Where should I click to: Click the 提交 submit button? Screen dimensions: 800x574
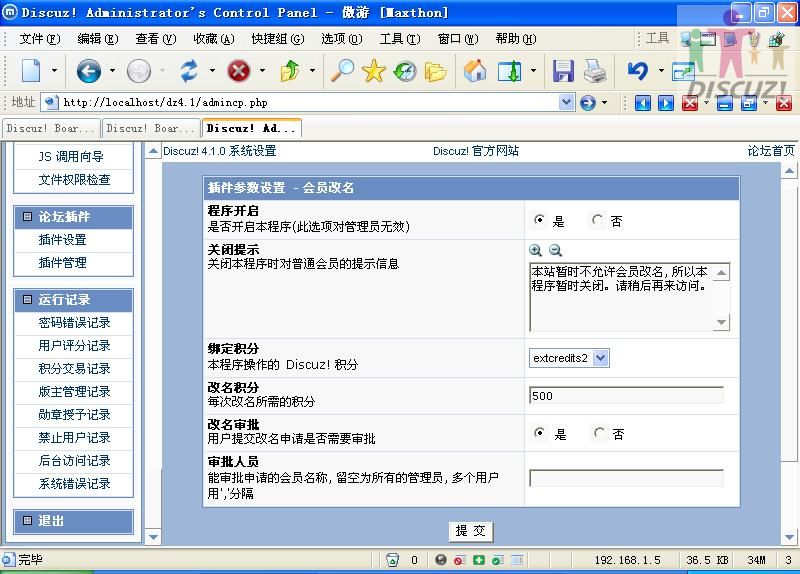pos(471,531)
